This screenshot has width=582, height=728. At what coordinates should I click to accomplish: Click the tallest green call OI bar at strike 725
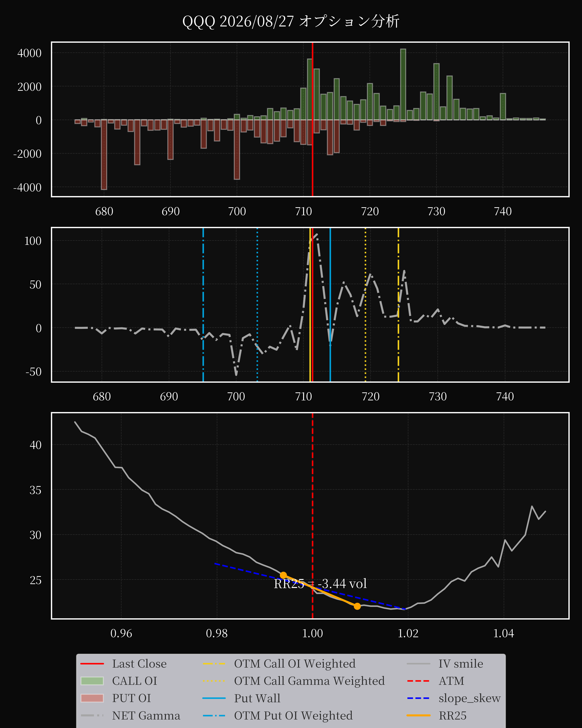(403, 84)
